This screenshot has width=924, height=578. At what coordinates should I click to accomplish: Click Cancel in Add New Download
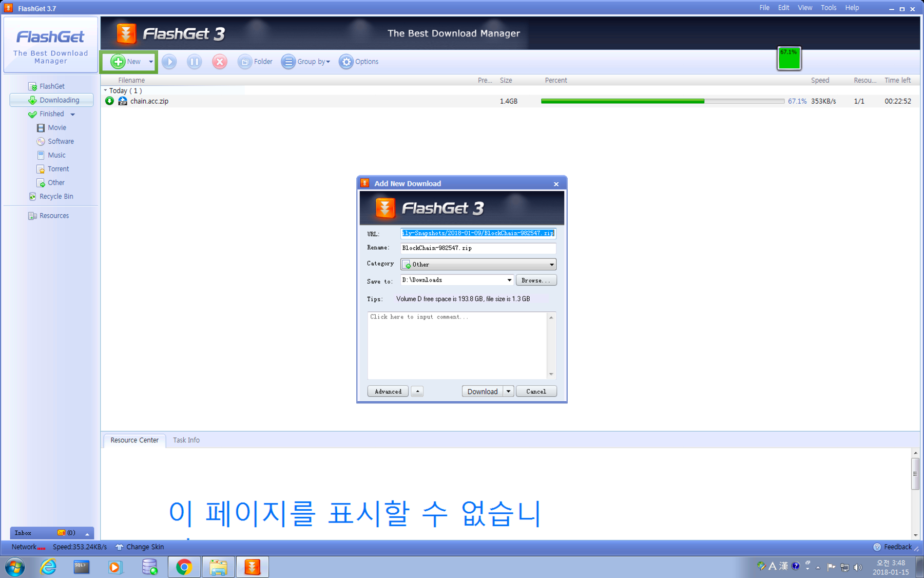536,391
